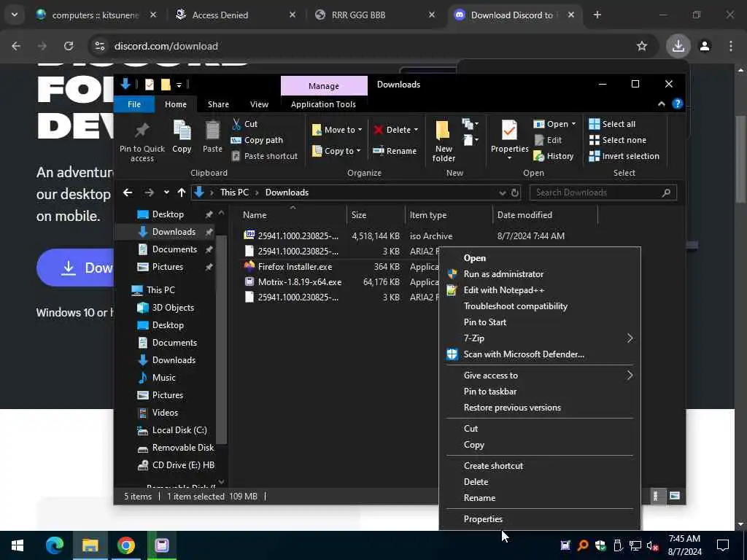Viewport: 747px width, 560px height.
Task: Click Copy path in the ribbon
Action: (258, 140)
